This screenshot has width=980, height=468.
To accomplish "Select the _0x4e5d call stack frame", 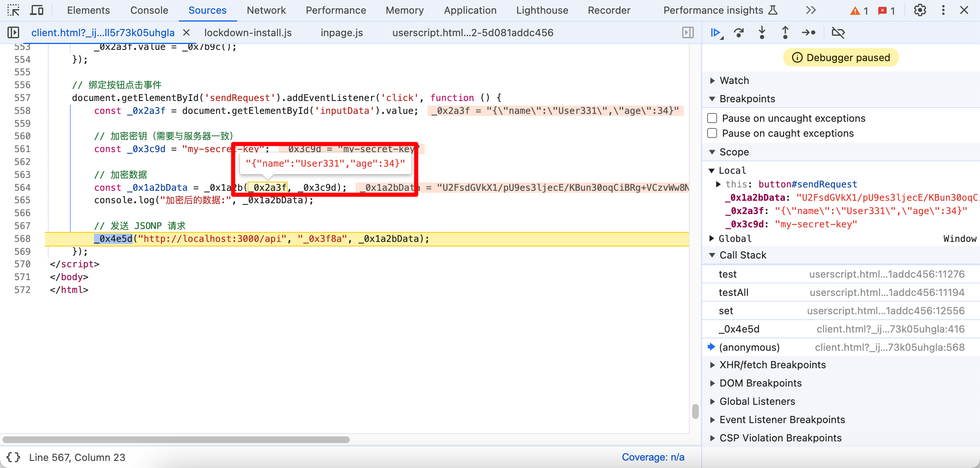I will click(x=841, y=329).
